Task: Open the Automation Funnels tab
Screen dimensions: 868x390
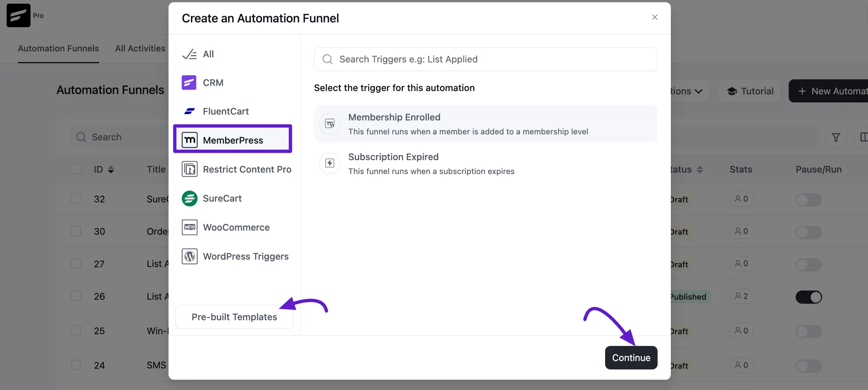Action: click(58, 48)
